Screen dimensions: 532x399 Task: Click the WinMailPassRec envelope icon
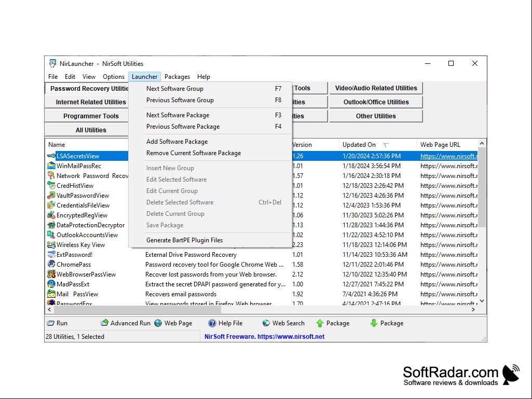51,166
